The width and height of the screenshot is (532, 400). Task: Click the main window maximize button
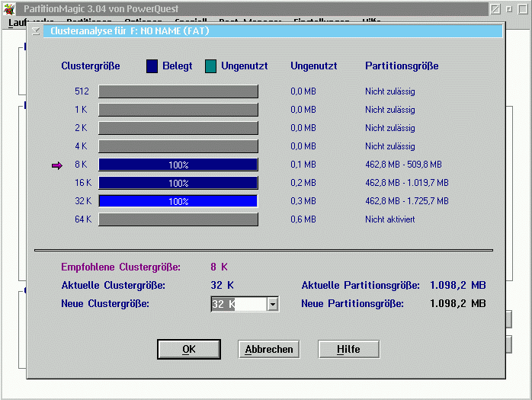point(523,9)
